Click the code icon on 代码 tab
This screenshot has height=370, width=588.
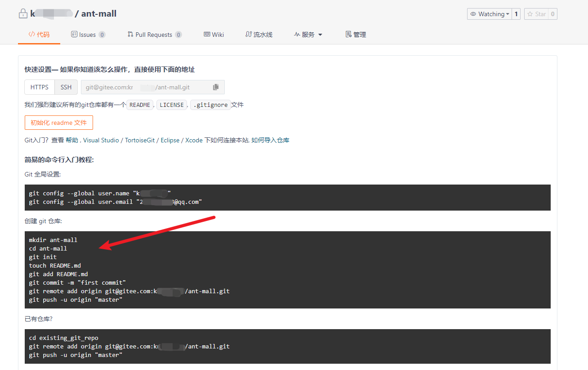point(31,34)
